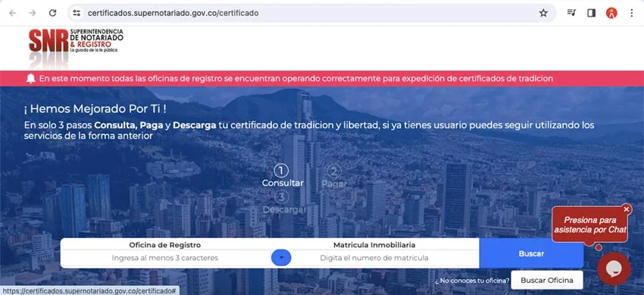Open Chrome three-dot menu
This screenshot has height=295, width=644.
(x=632, y=13)
